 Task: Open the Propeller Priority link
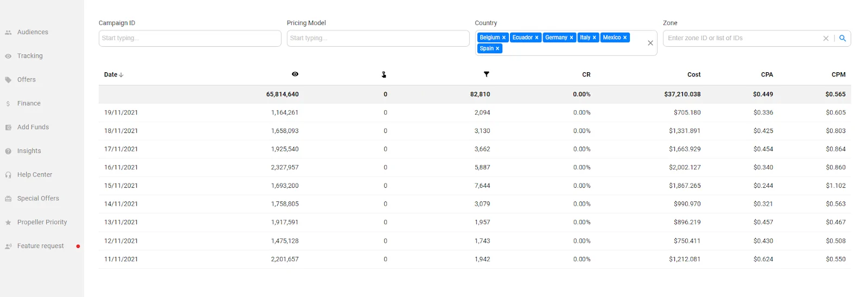[x=42, y=222]
